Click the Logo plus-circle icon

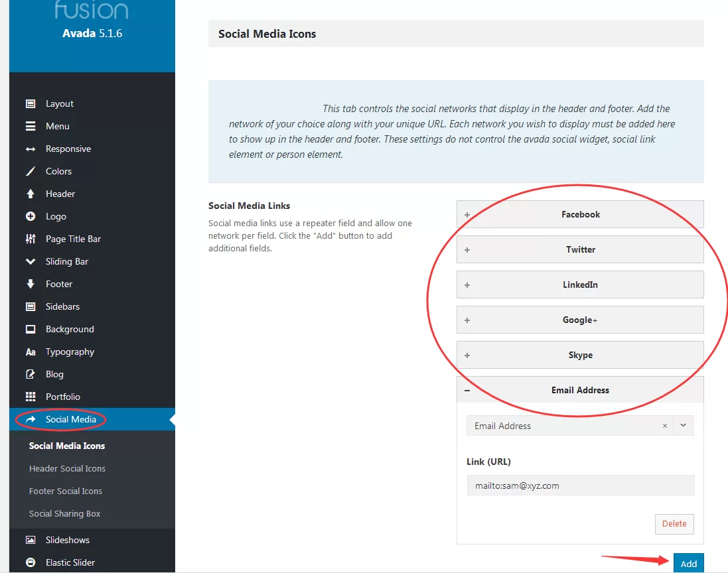[x=31, y=216]
